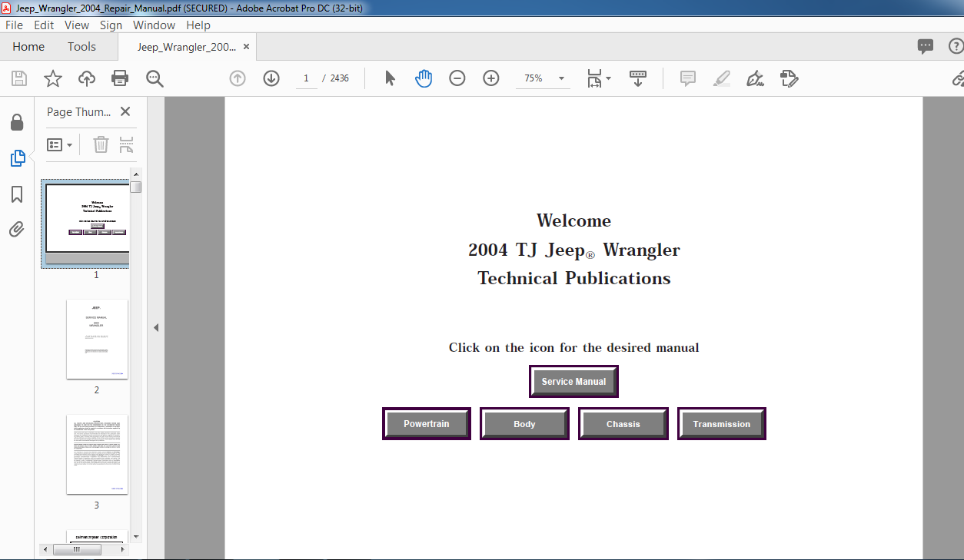Screen dimensions: 964x560
Task: Click the delete pages trash icon
Action: (x=101, y=144)
